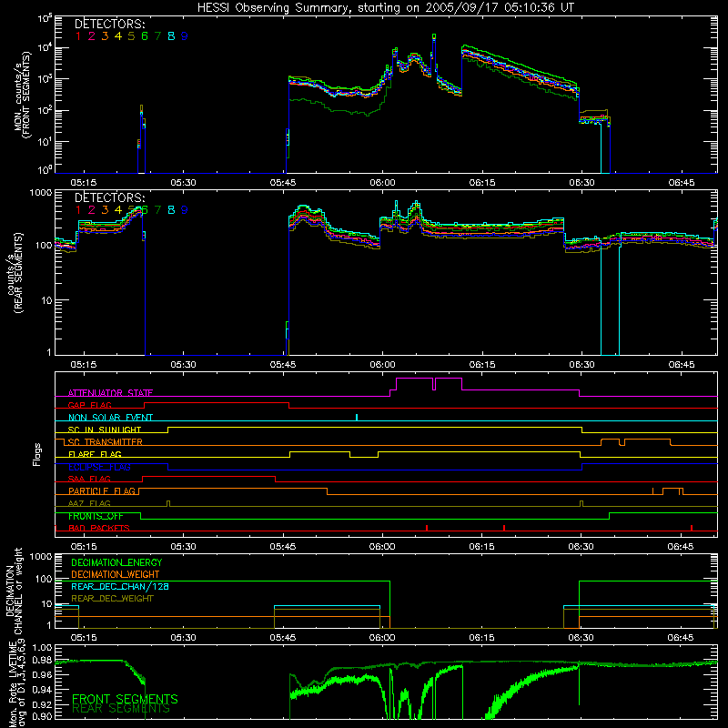
Task: Click the cyan NON_SOLAR_EVENT spike marker
Action: pos(357,417)
